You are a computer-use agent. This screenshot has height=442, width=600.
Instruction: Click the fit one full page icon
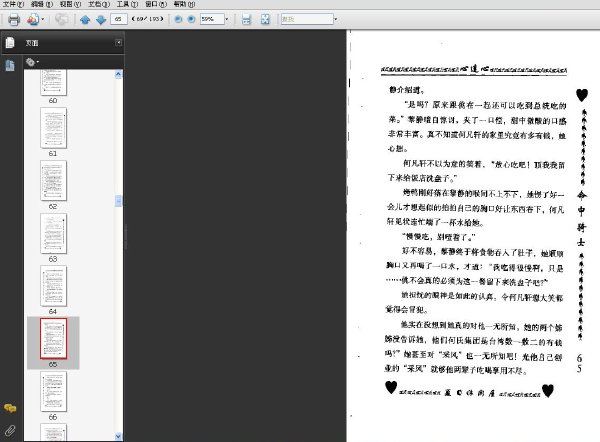pyautogui.click(x=265, y=19)
